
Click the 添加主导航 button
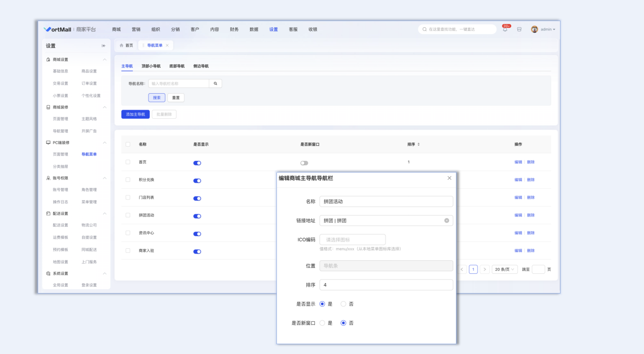[x=135, y=114]
